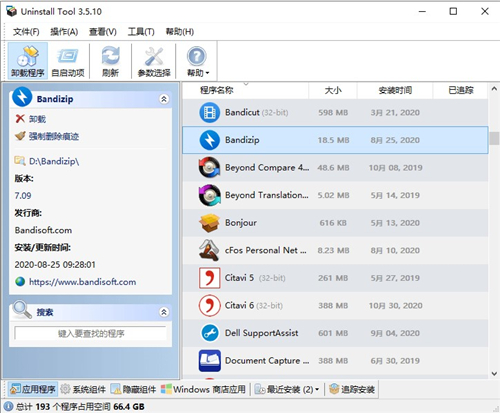The height and width of the screenshot is (413, 500).
Task: Select the Citavi 6 size 388 MB
Action: pos(333,305)
